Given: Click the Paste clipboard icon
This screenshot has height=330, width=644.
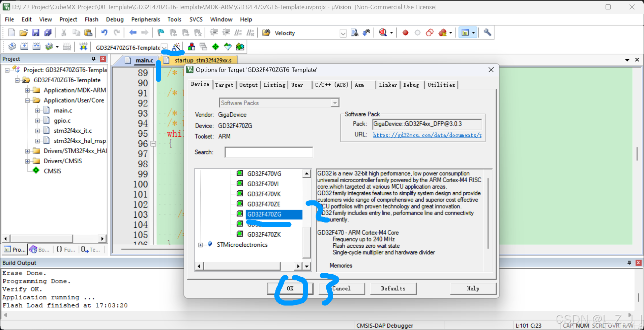Looking at the screenshot, I should tap(88, 33).
